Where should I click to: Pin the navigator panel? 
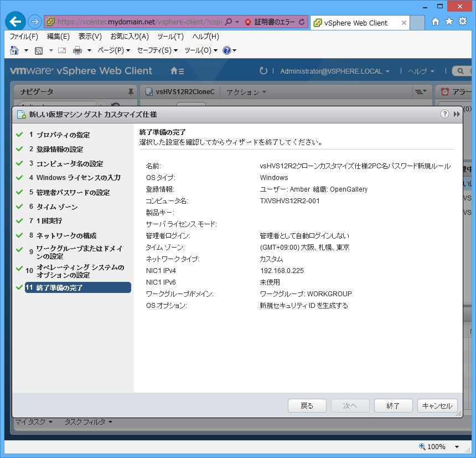click(x=131, y=92)
